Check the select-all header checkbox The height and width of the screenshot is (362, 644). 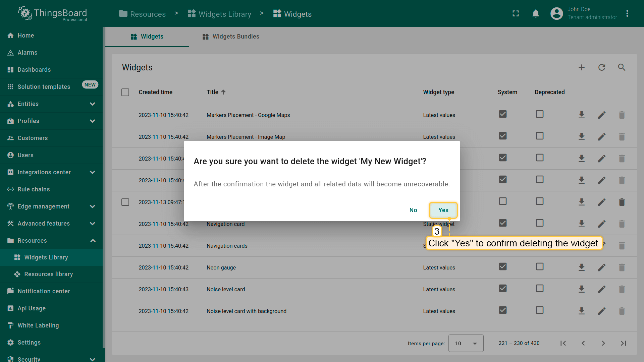tap(125, 92)
